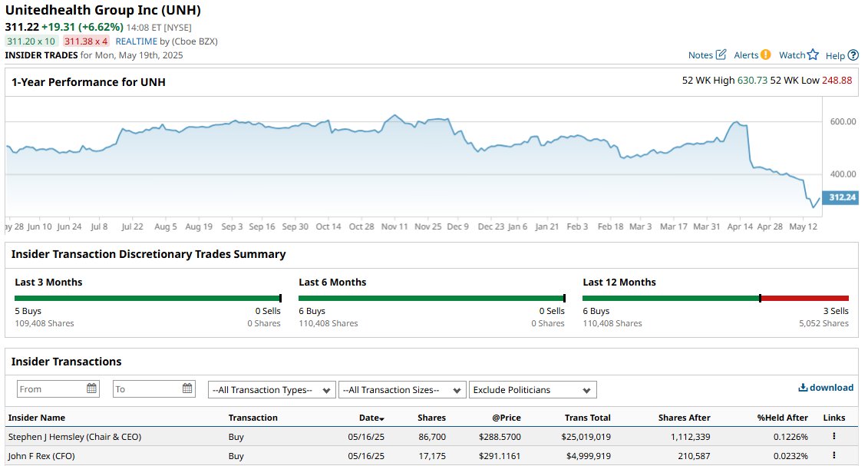Click the red ask quote 311.38 x 4
Image resolution: width=868 pixels, height=466 pixels.
86,41
